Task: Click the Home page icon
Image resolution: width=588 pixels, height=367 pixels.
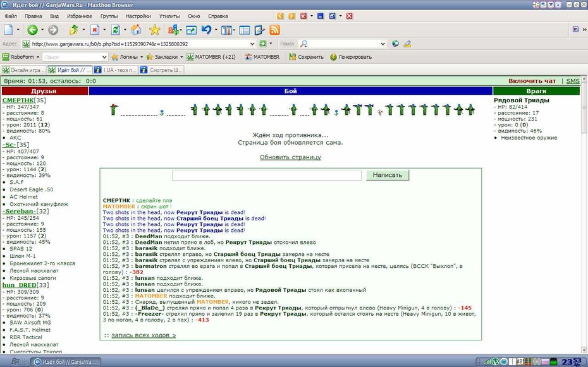Action: coord(136,30)
